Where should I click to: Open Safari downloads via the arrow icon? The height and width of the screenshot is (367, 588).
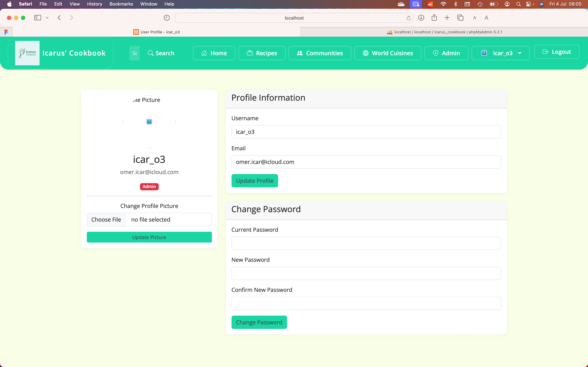click(x=421, y=17)
